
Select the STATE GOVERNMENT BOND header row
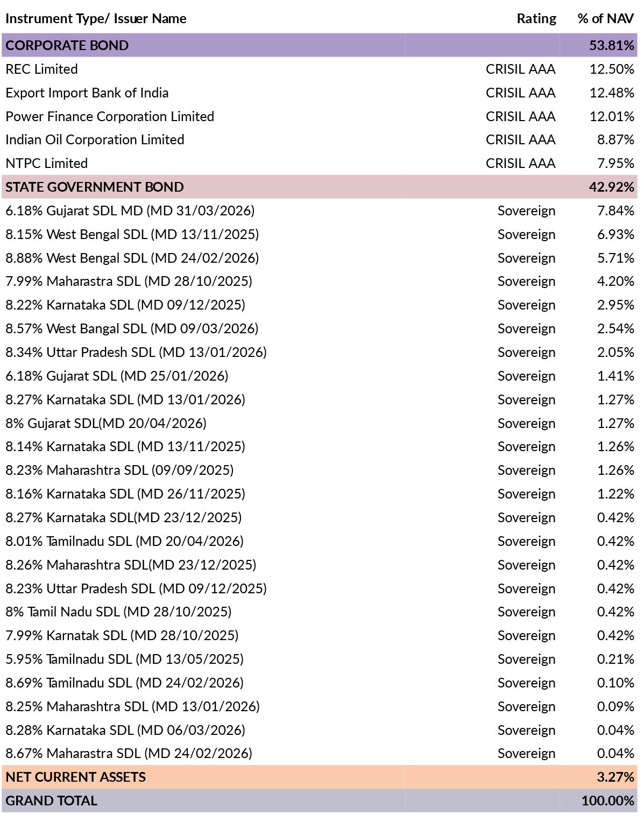(320, 187)
